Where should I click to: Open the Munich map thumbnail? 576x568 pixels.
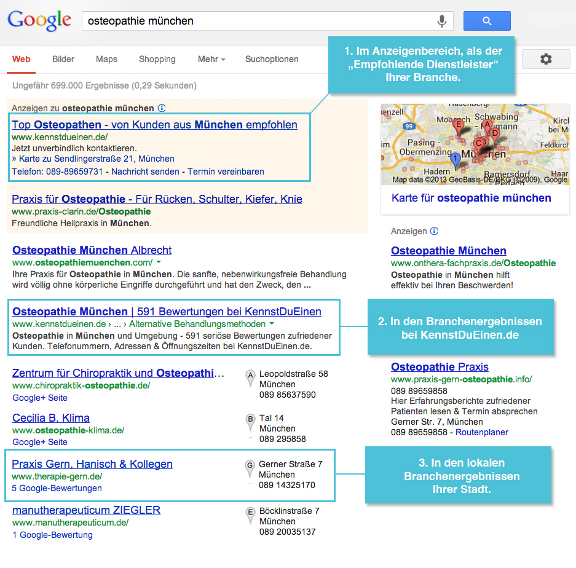click(x=475, y=144)
